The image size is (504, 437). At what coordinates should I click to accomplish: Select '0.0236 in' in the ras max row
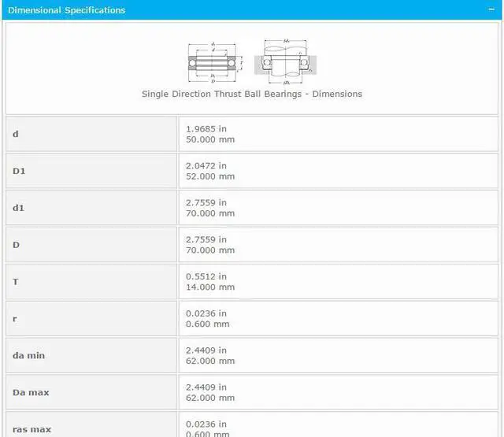tap(206, 424)
